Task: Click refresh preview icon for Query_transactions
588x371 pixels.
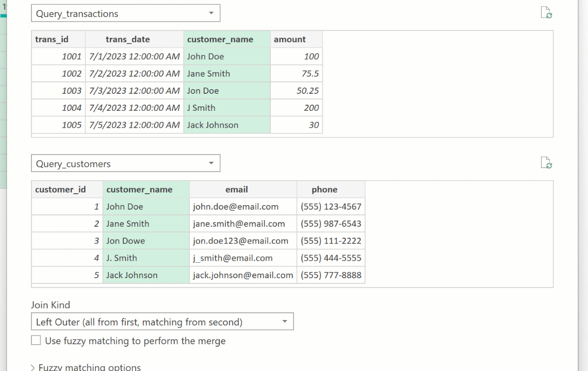Action: 546,13
